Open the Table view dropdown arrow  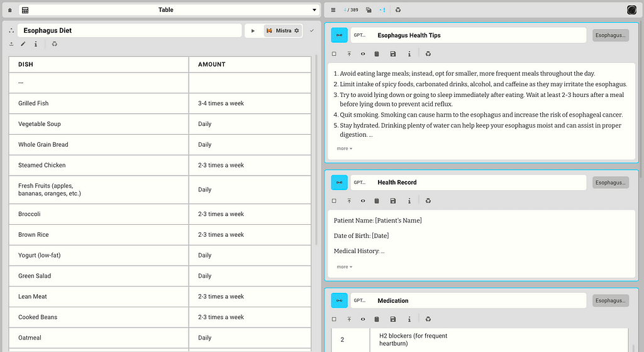click(314, 10)
